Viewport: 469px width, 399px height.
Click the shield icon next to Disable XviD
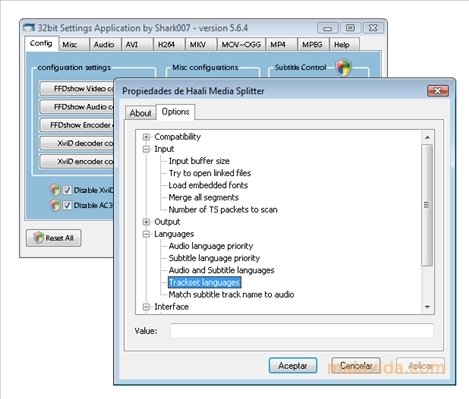coord(55,190)
